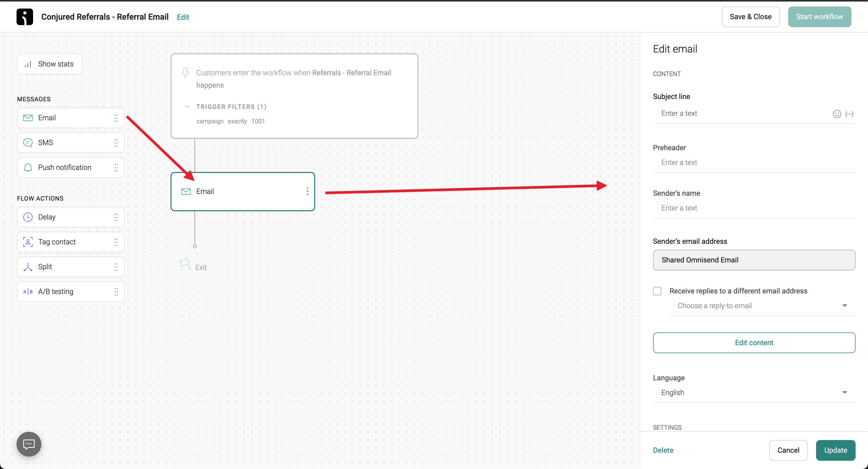Open the emoji picker in Subject line
This screenshot has height=469, width=868.
837,114
